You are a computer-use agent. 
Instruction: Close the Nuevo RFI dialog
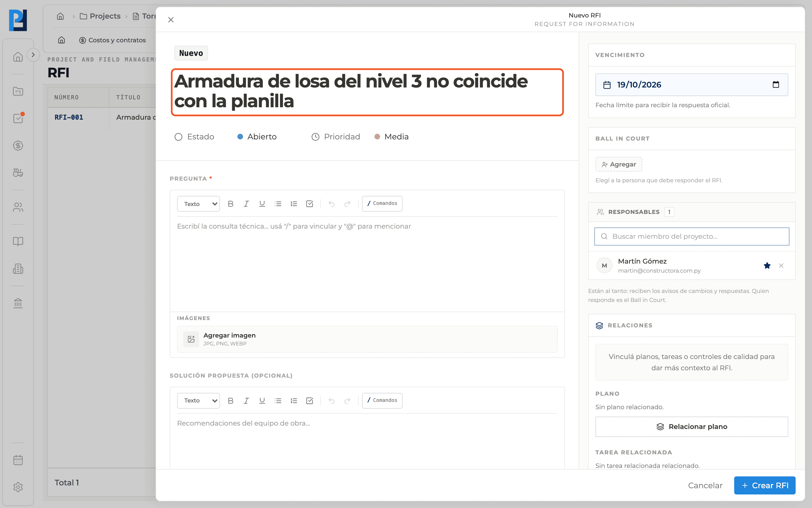tap(171, 20)
